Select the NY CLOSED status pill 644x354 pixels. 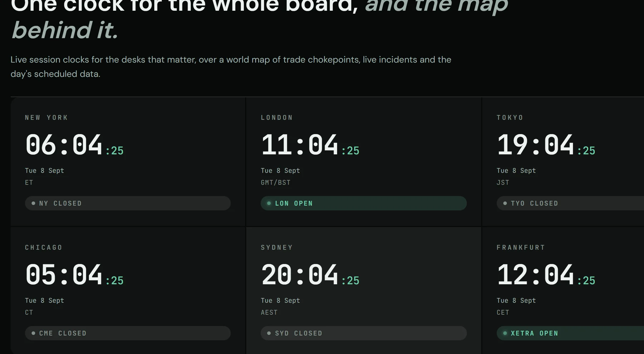tap(128, 203)
